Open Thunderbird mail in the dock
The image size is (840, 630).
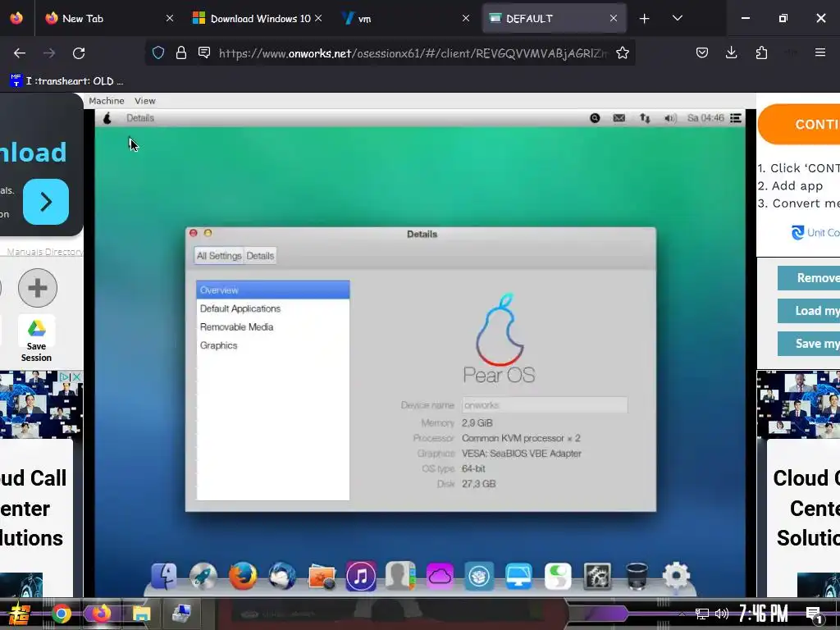click(x=282, y=577)
